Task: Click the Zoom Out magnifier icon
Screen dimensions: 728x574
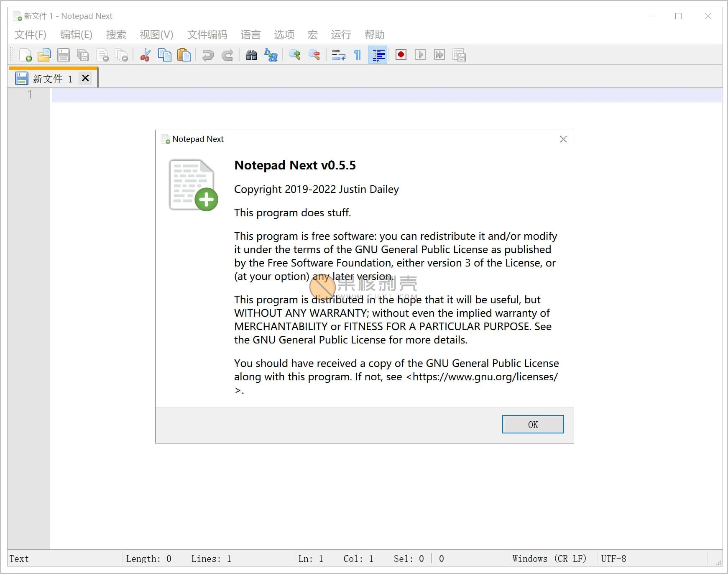Action: click(x=314, y=55)
